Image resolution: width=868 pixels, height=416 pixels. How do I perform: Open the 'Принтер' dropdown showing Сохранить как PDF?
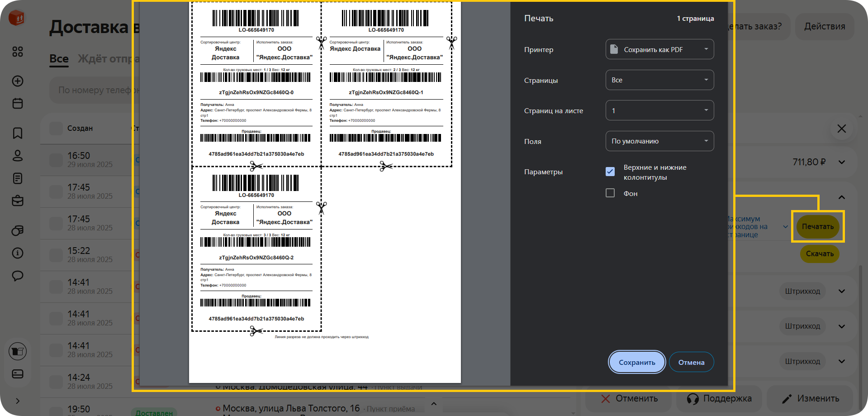point(659,49)
